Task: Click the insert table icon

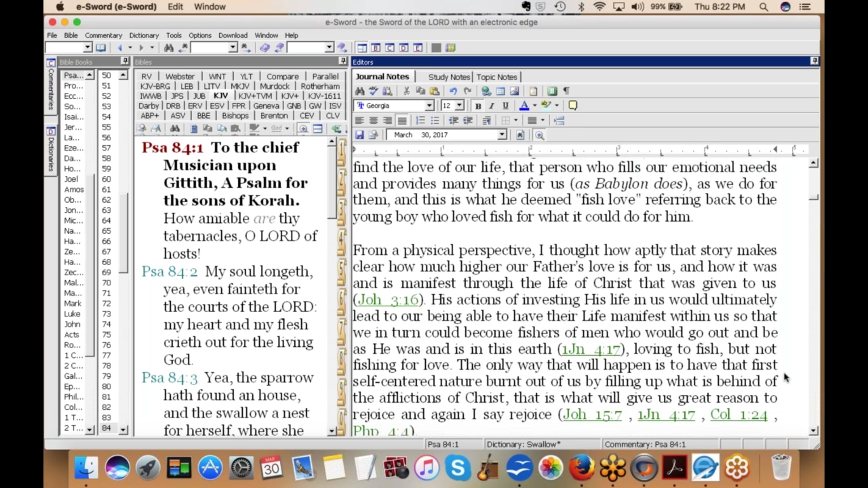Action: [x=501, y=91]
